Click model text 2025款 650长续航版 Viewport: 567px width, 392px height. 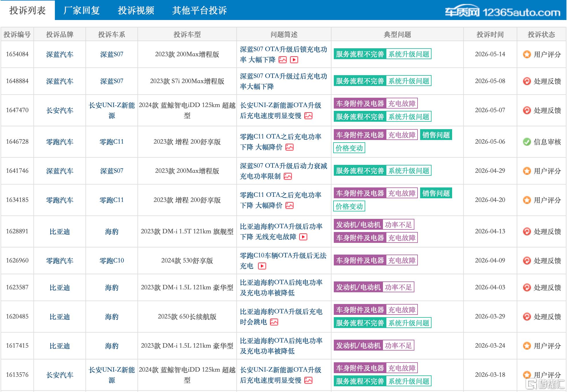click(x=187, y=317)
